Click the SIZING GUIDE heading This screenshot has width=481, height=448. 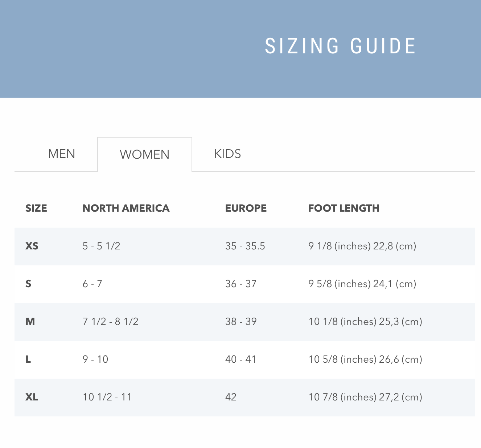340,46
